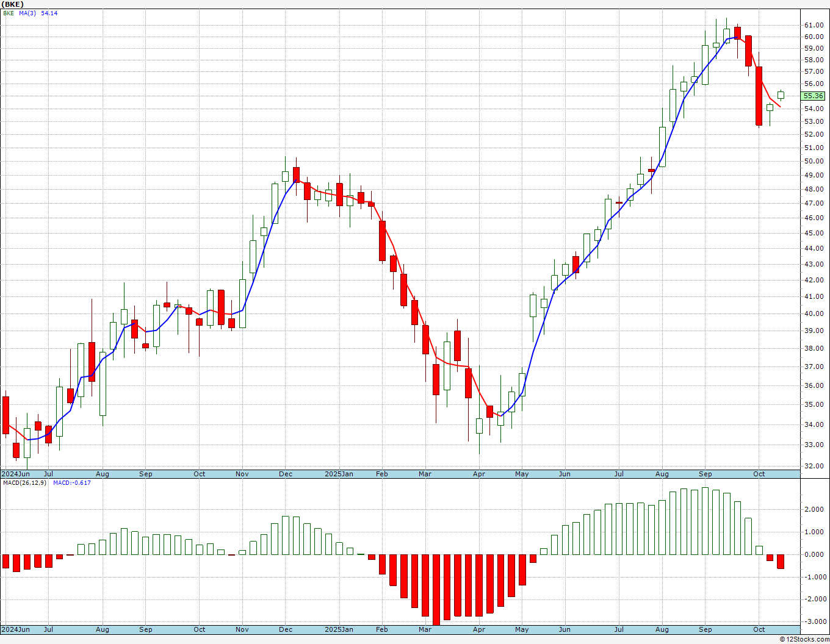Click Nov on the price chart date axis
This screenshot has height=644, width=830.
pyautogui.click(x=242, y=474)
